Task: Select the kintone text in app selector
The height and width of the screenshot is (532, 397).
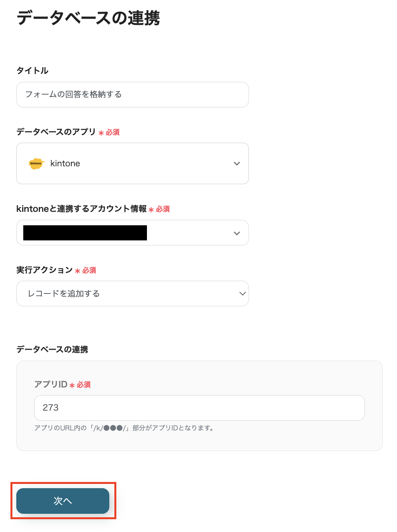Action: pyautogui.click(x=65, y=164)
